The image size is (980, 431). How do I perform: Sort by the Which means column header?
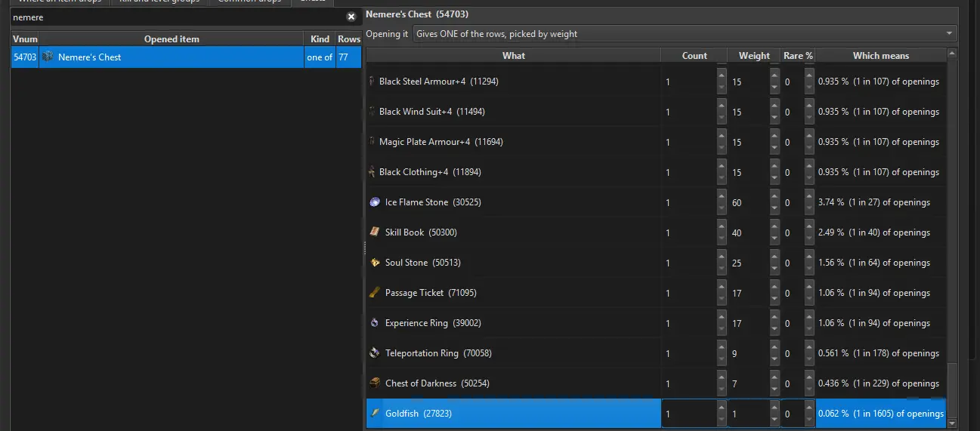[x=881, y=55]
